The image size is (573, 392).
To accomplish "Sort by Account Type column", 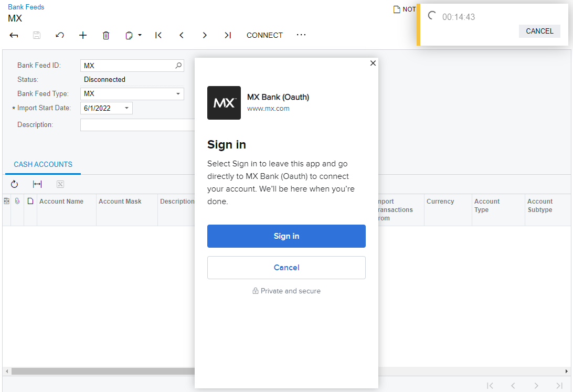I will tap(487, 205).
